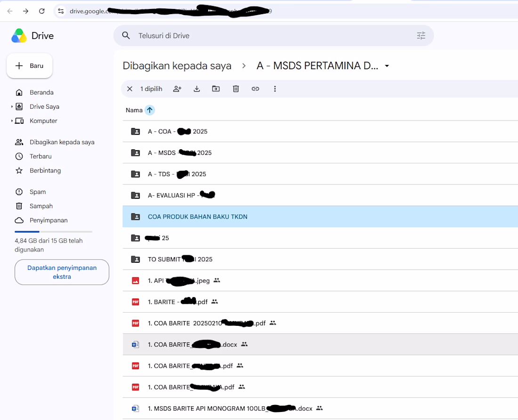
Task: Click Dibagikan kepada saya breadcrumb
Action: (177, 66)
